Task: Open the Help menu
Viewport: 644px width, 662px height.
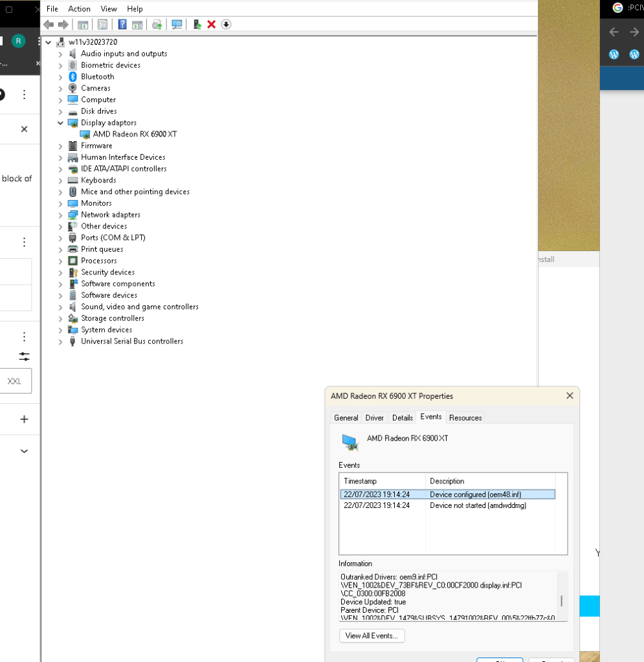Action: [x=135, y=8]
